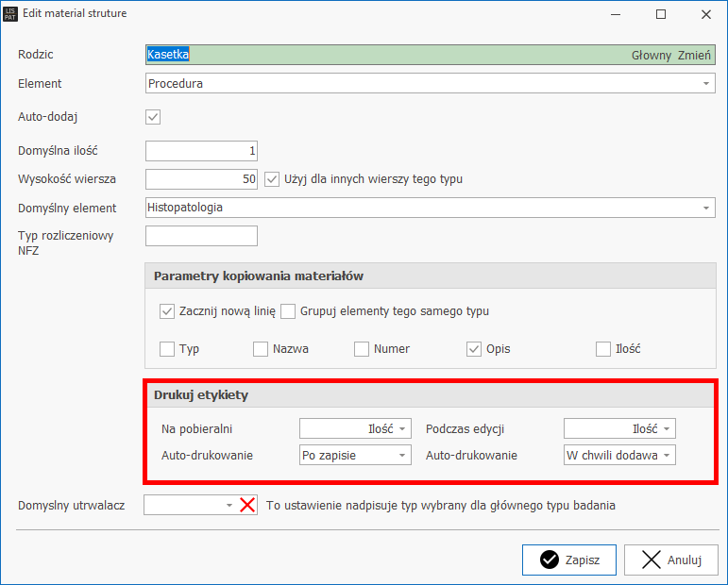Click the Domyślna ilość input field
Viewport: 728px width, 585px height.
point(201,151)
